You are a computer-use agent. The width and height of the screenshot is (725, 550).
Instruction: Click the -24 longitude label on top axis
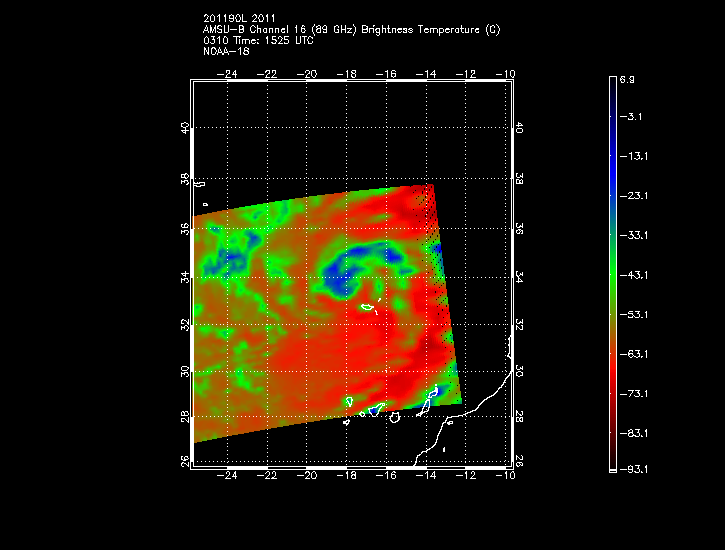click(230, 73)
